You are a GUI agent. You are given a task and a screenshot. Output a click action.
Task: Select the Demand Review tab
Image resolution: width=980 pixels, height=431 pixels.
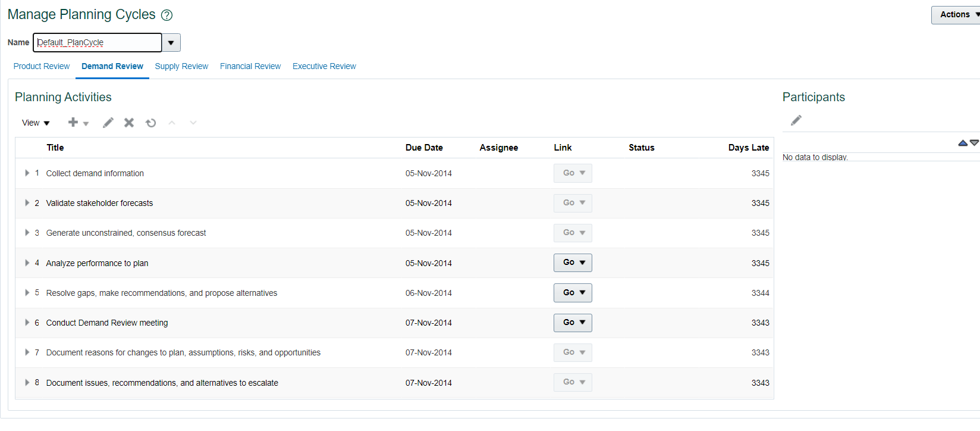click(112, 66)
